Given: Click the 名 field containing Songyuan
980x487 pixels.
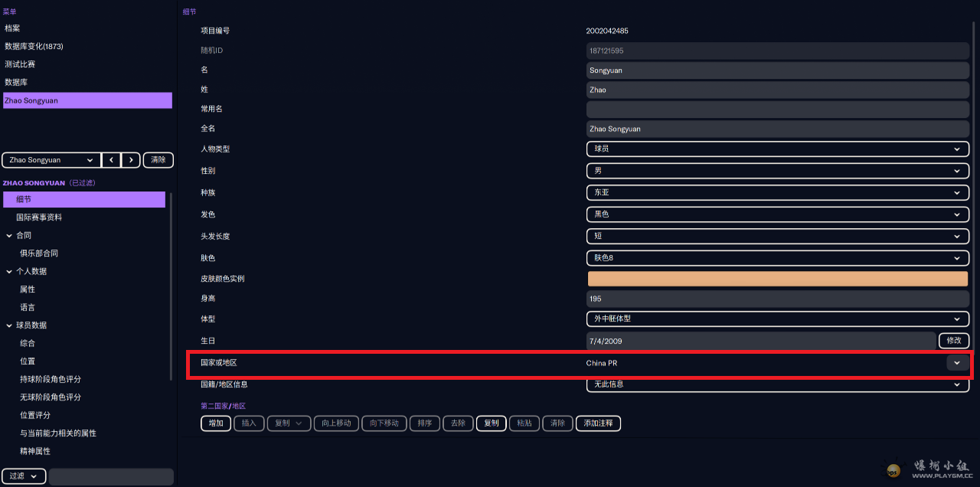Looking at the screenshot, I should [x=778, y=70].
